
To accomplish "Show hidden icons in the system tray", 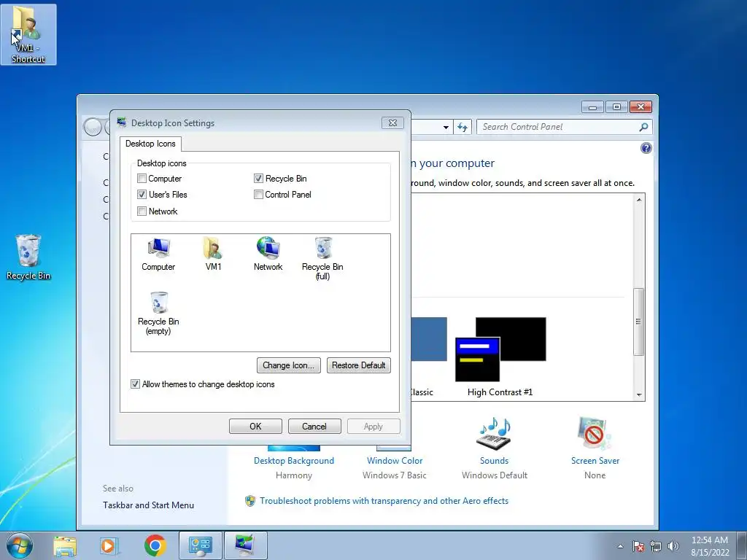I will (x=620, y=546).
